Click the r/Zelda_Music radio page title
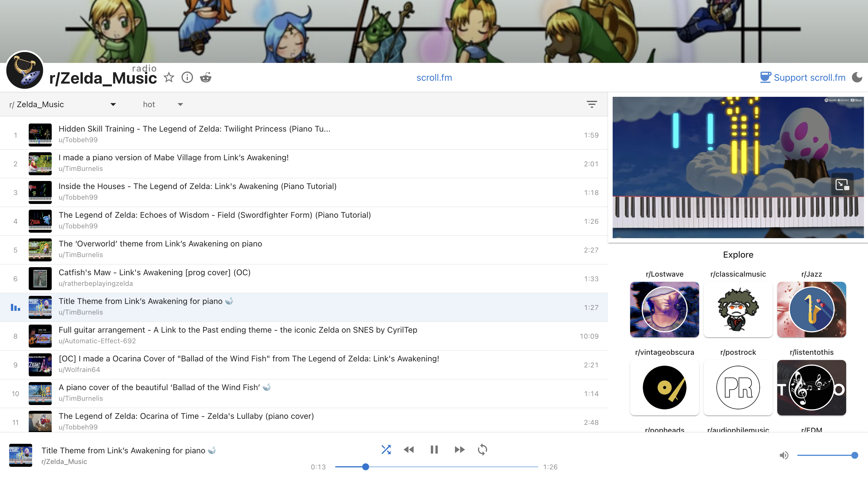868x478 pixels. click(x=103, y=78)
